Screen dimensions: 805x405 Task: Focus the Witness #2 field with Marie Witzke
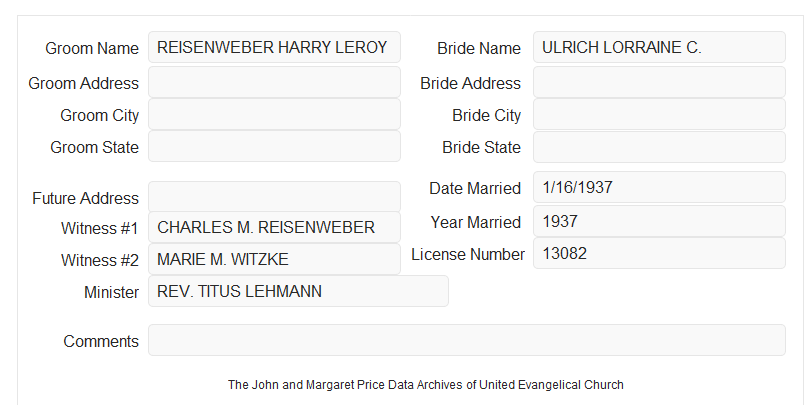point(274,259)
